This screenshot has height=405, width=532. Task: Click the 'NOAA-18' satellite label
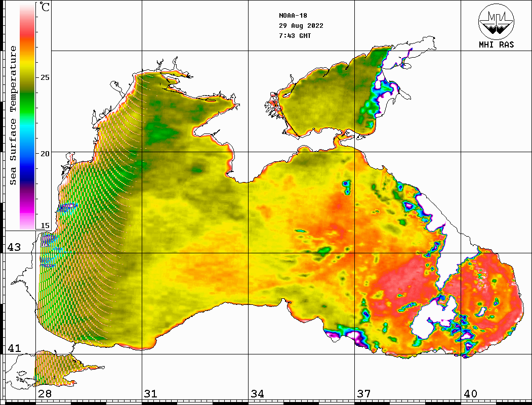tap(293, 16)
